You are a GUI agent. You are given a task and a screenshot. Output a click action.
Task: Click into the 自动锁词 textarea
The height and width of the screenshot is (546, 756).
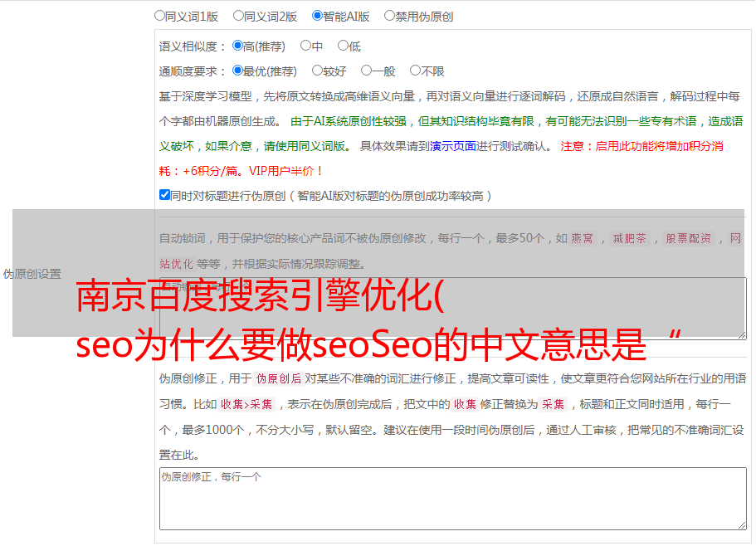pos(453,309)
